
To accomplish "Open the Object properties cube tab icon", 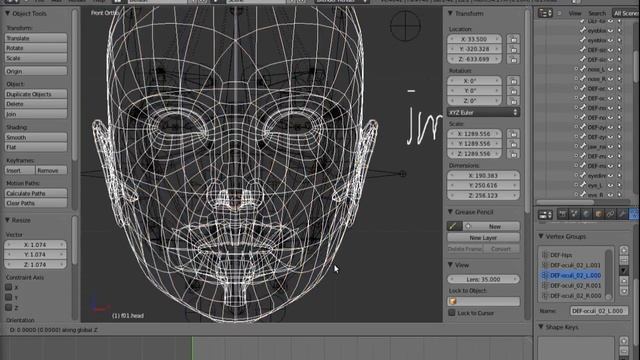I will point(598,214).
